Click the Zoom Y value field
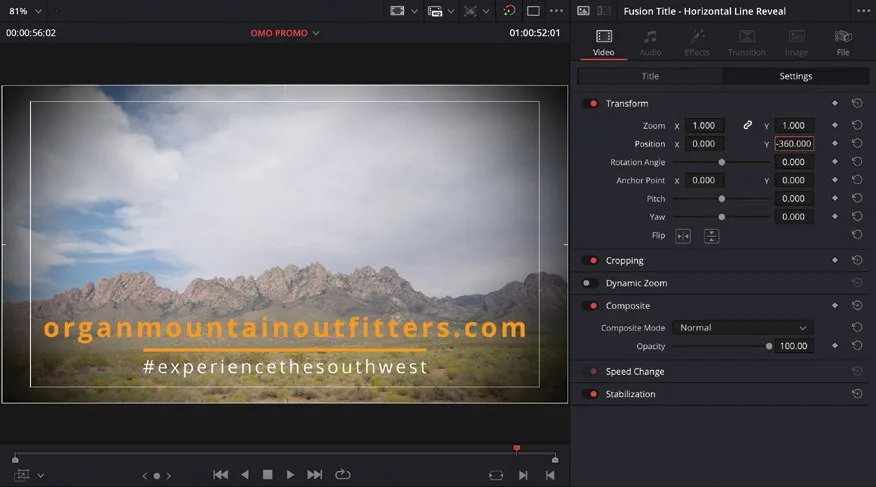The image size is (876, 487). click(793, 126)
